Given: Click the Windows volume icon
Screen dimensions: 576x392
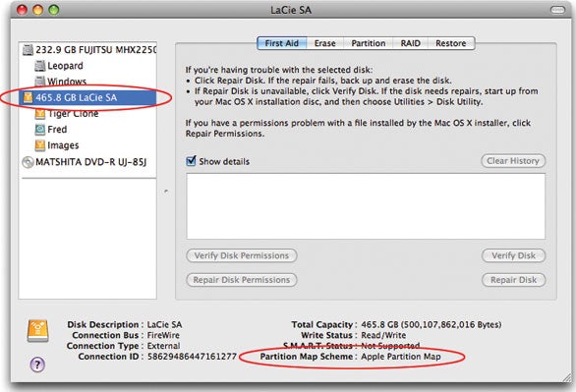Looking at the screenshot, I should 39,81.
